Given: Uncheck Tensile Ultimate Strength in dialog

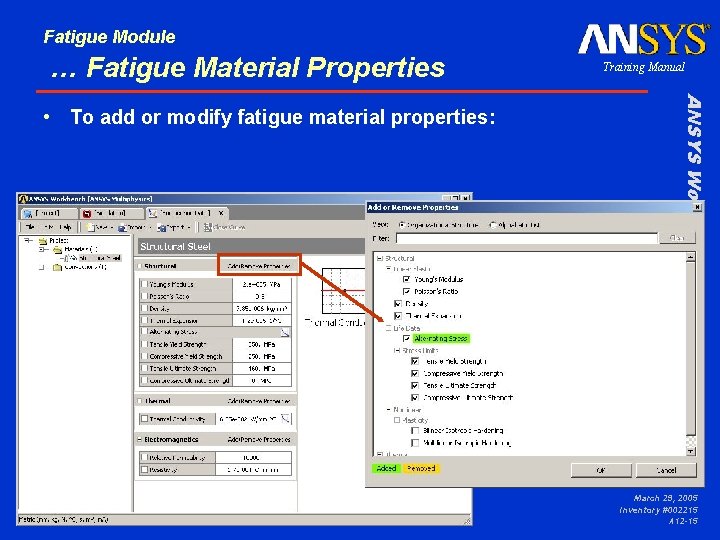Looking at the screenshot, I should click(x=415, y=386).
